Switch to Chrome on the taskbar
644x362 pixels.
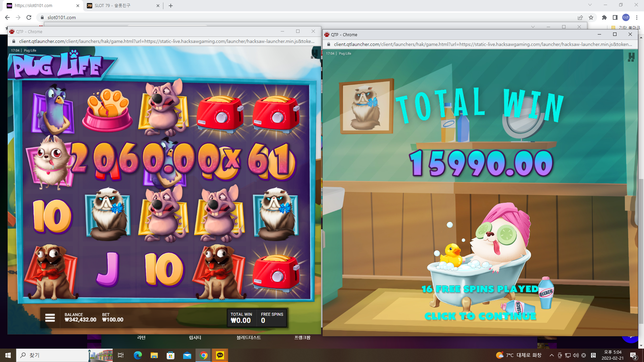pos(204,355)
